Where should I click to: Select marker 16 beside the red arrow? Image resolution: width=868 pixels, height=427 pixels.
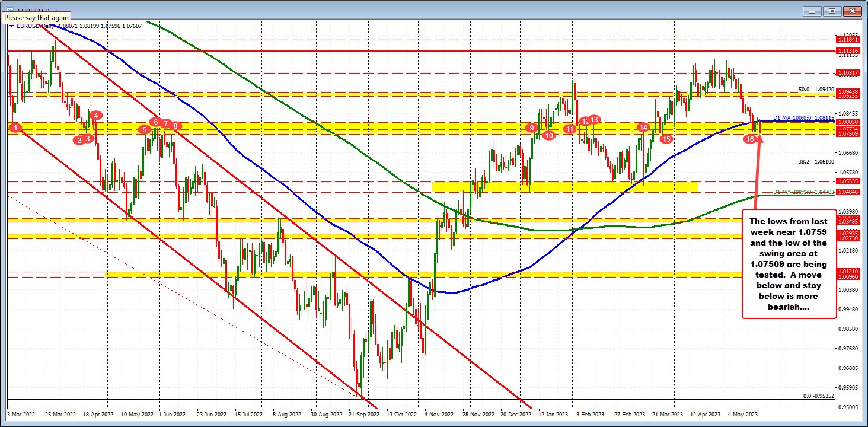(x=751, y=139)
